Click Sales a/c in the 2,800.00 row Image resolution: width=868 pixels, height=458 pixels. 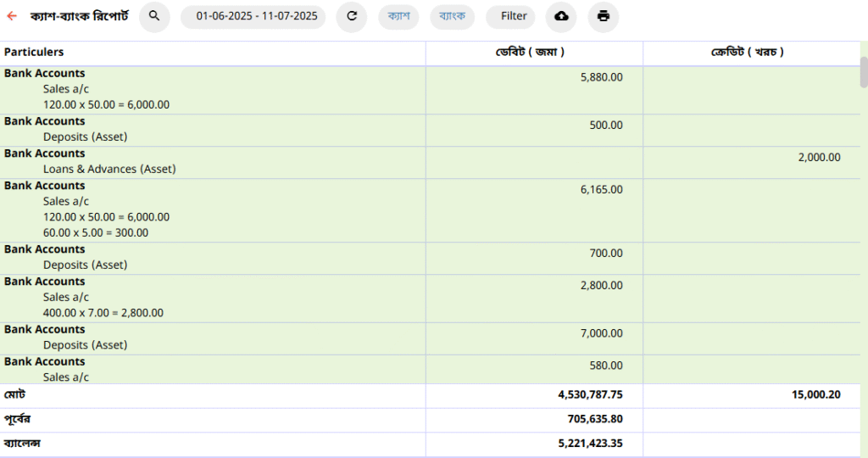pos(66,297)
